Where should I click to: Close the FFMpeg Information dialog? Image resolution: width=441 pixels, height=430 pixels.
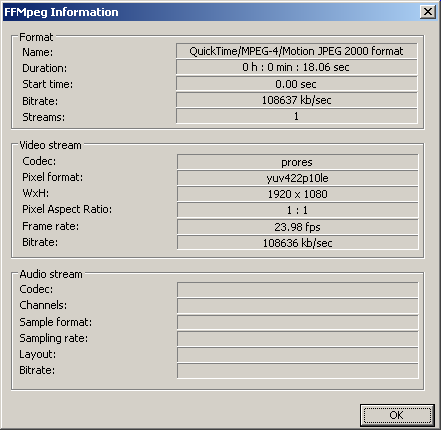[428, 12]
